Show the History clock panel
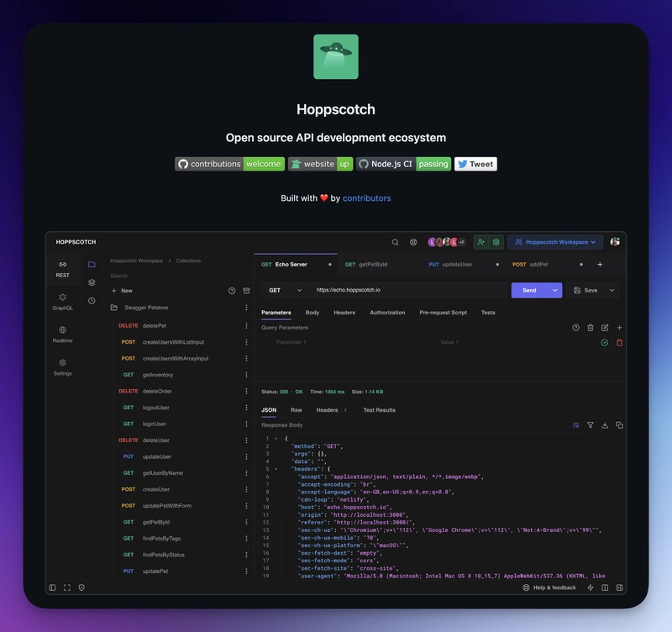Viewport: 672px width, 632px height. (92, 301)
